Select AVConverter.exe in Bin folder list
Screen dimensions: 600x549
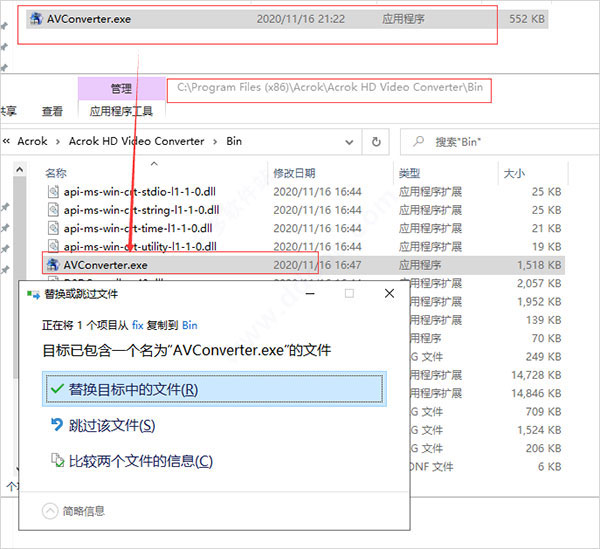tap(106, 265)
